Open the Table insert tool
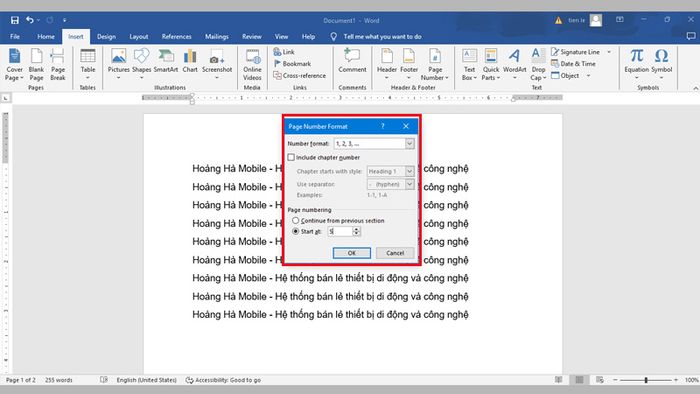 tap(88, 64)
